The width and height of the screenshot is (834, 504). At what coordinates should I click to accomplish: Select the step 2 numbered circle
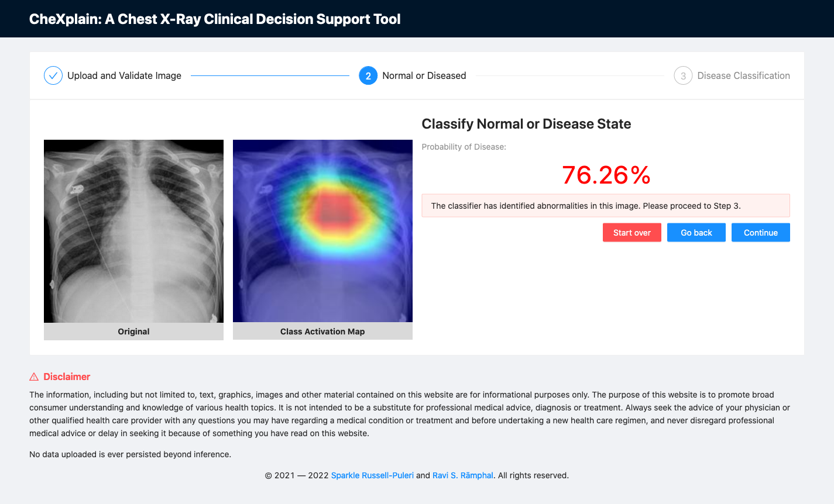coord(368,75)
